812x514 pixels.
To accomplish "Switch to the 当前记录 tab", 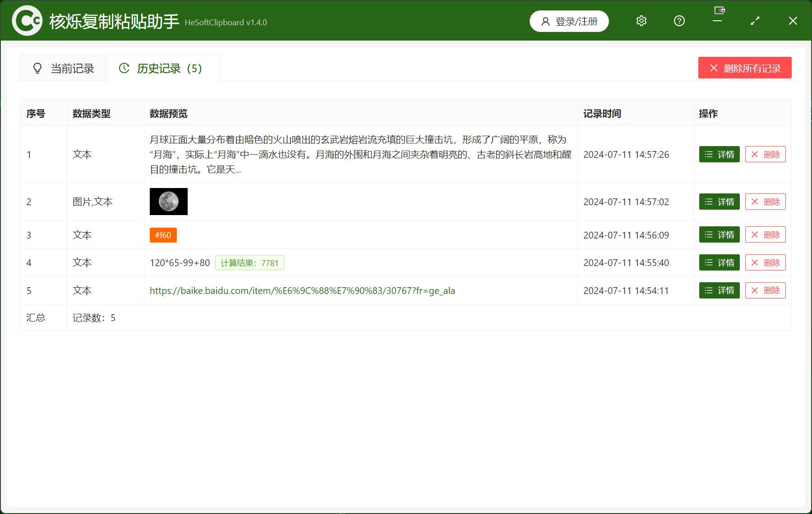I will (x=64, y=69).
